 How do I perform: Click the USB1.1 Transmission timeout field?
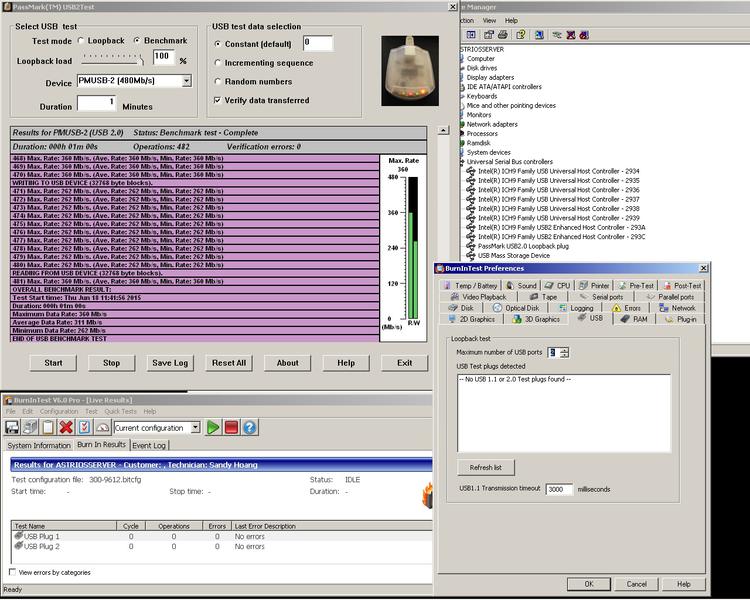pos(559,489)
